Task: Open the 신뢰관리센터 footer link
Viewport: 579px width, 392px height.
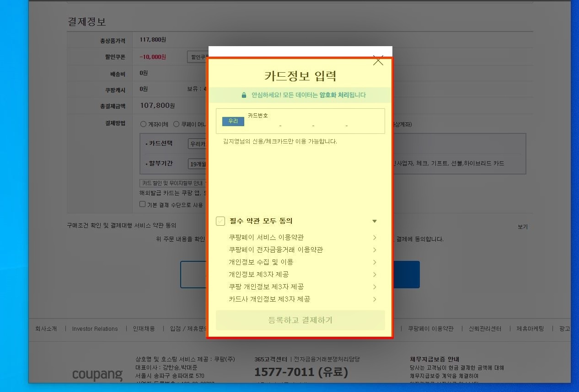Action: point(485,328)
